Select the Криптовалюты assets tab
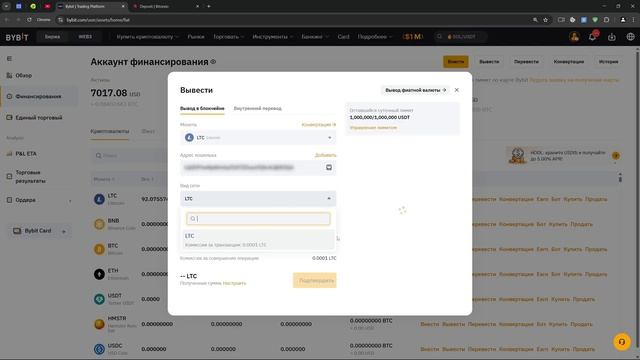Screen dimensions: 640x360 [110, 131]
